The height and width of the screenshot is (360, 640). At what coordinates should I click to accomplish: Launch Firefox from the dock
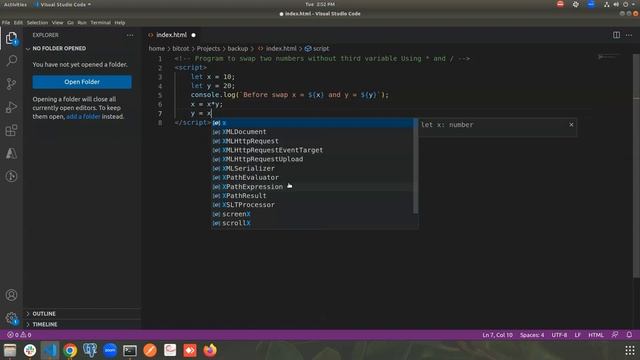210,351
